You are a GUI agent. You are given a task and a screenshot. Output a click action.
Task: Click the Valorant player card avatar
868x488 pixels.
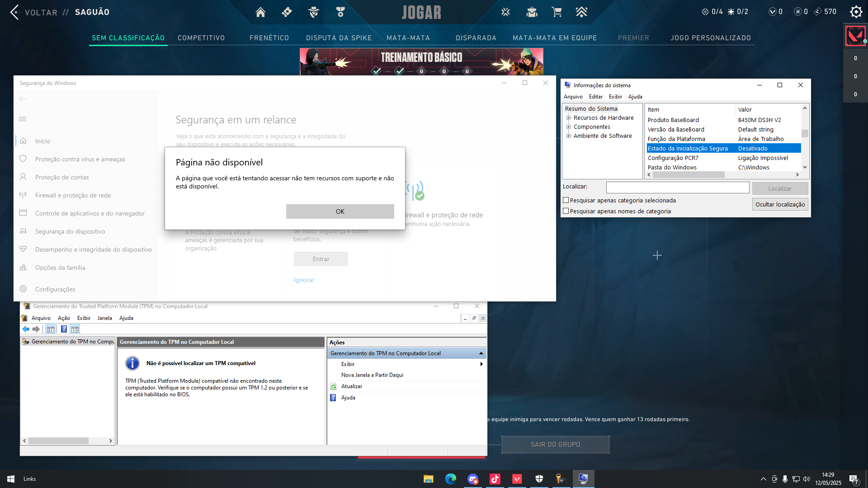[855, 36]
